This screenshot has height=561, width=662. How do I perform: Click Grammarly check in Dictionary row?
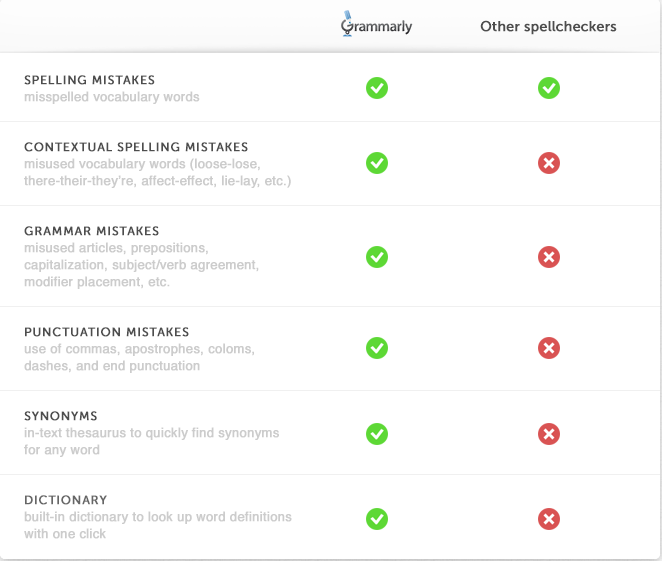(377, 519)
